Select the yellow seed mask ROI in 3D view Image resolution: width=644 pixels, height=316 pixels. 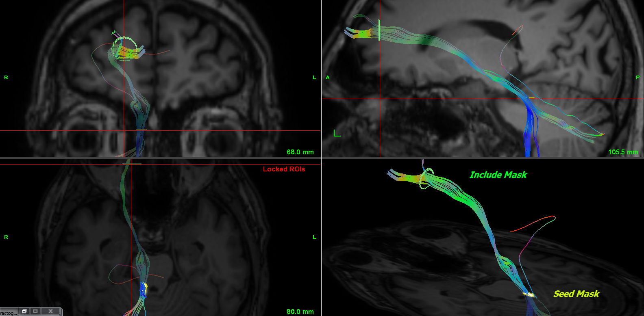click(x=528, y=294)
